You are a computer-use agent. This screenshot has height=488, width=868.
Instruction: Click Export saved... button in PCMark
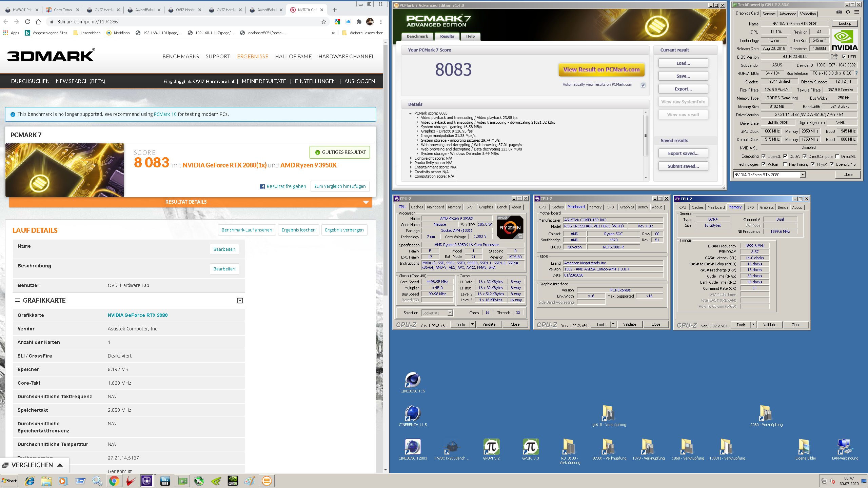(683, 154)
